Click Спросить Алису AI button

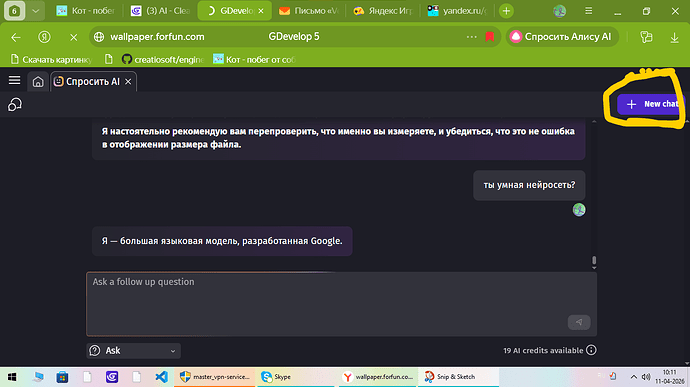[x=562, y=37]
